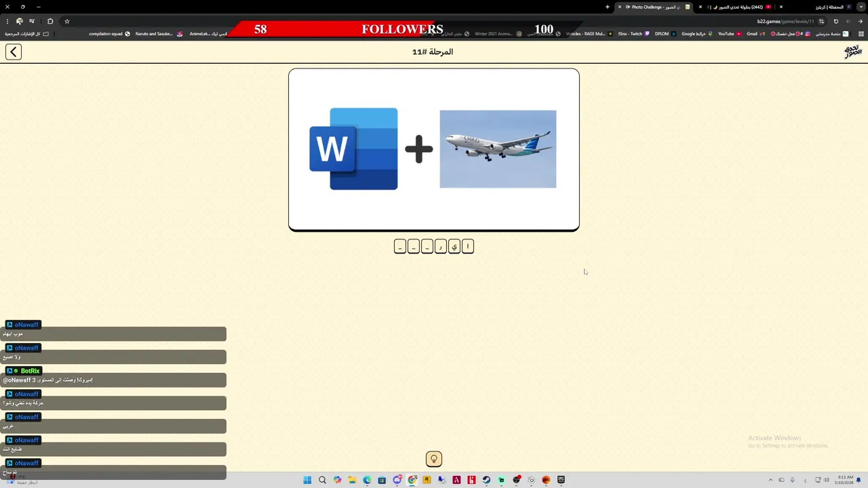This screenshot has width=868, height=488.
Task: Open Microsoft Store from taskbar
Action: coord(382,480)
